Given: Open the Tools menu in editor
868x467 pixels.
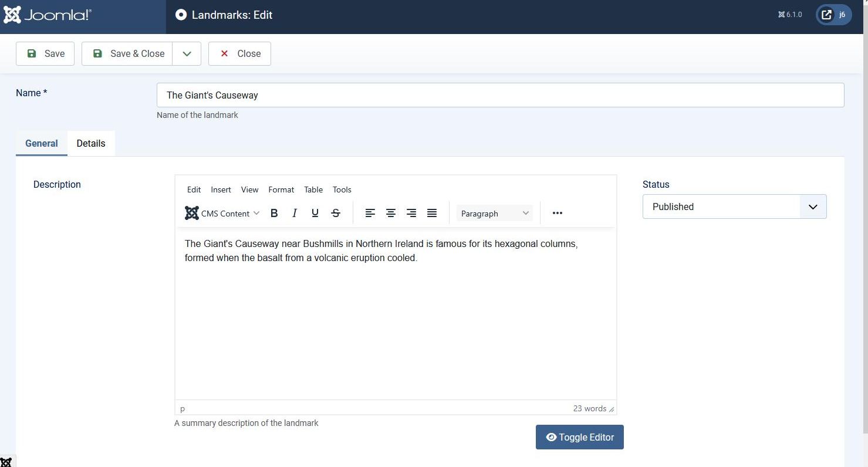Looking at the screenshot, I should point(342,189).
